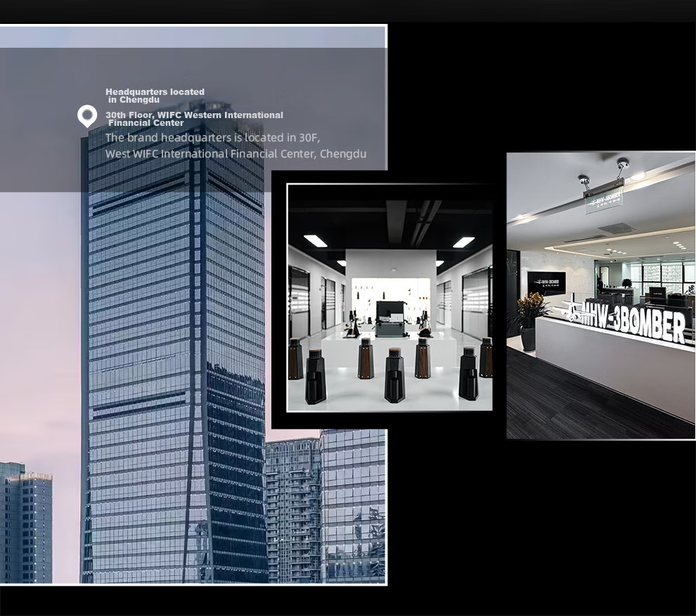Click "West WIFC International Financial Center, Chengdu"
The image size is (696, 616).
click(x=236, y=154)
